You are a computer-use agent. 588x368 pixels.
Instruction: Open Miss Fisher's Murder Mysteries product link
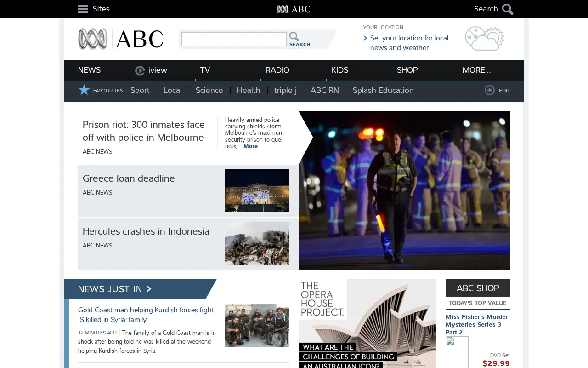(x=477, y=324)
